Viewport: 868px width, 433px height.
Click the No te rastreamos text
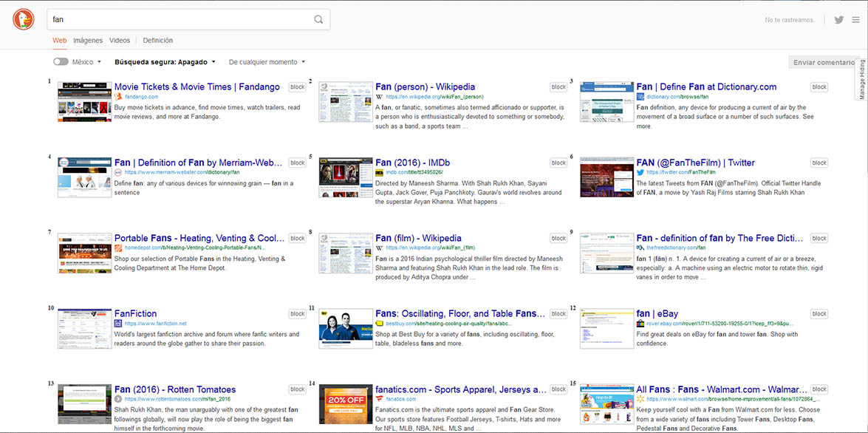[790, 20]
